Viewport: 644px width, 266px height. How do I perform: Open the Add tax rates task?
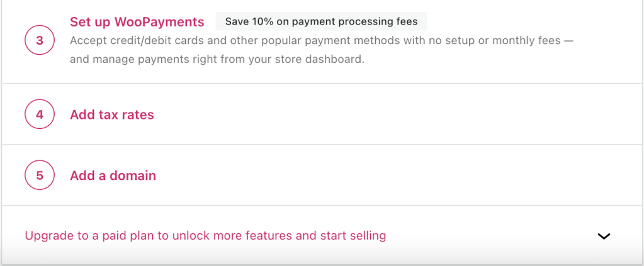pyautogui.click(x=112, y=114)
